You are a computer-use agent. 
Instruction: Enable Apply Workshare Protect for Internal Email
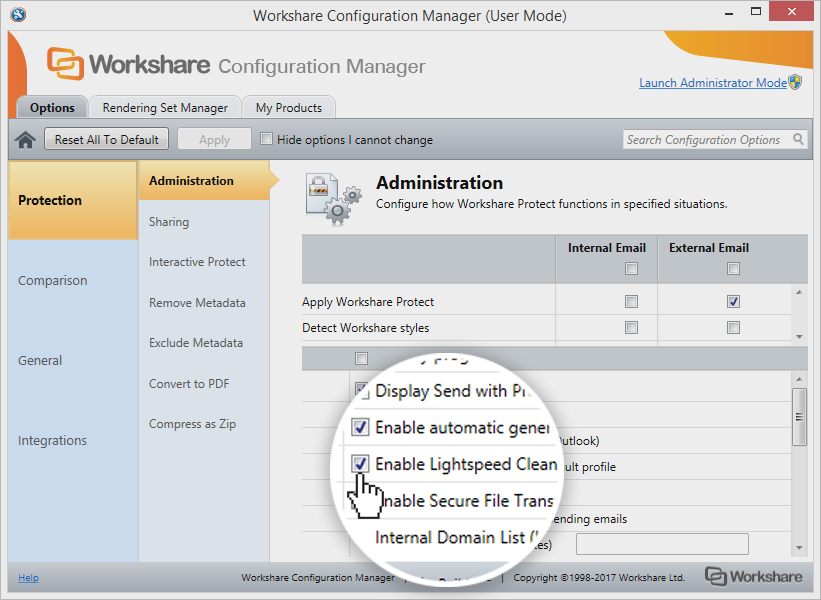pos(631,302)
